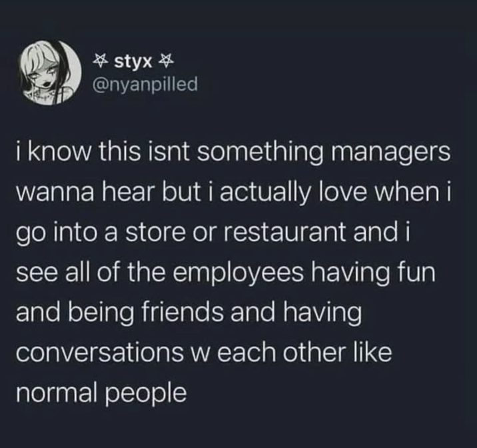
Task: Open the styx profile avatar picture
Action: point(50,73)
